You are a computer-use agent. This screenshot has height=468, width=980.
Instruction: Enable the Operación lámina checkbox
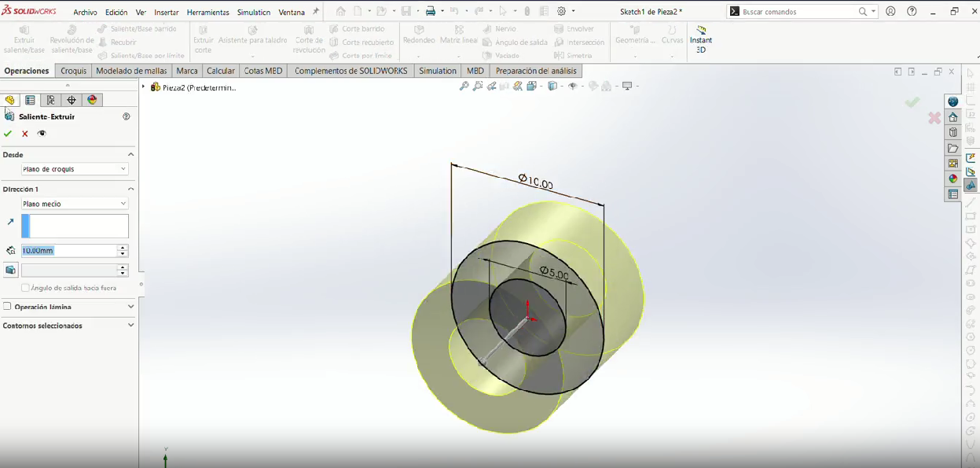7,307
